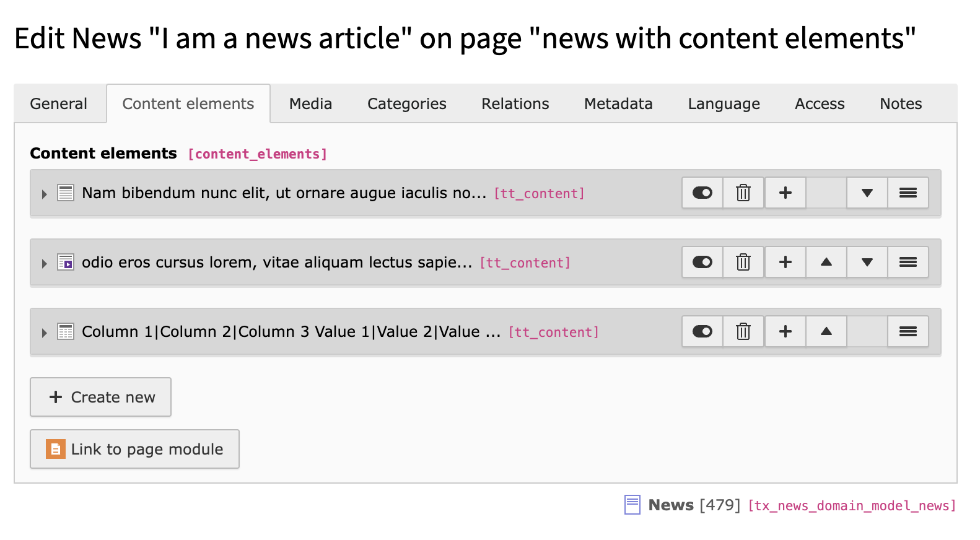Viewport: 980px width, 540px height.
Task: Click the News record icon in footer
Action: click(x=632, y=505)
